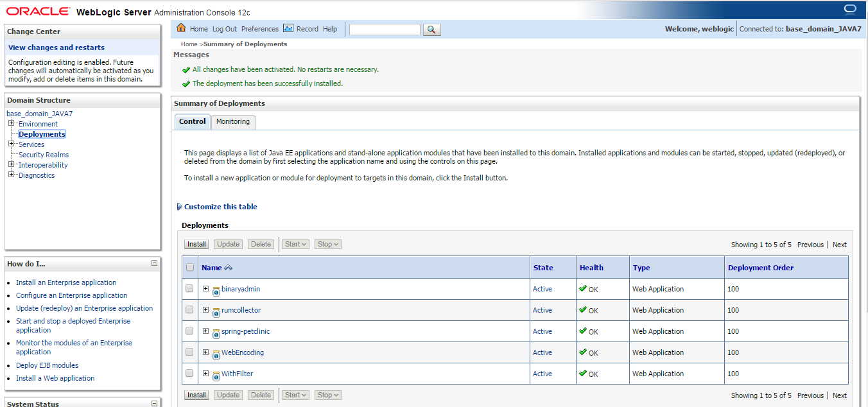Collapse the System Status panel

point(154,403)
